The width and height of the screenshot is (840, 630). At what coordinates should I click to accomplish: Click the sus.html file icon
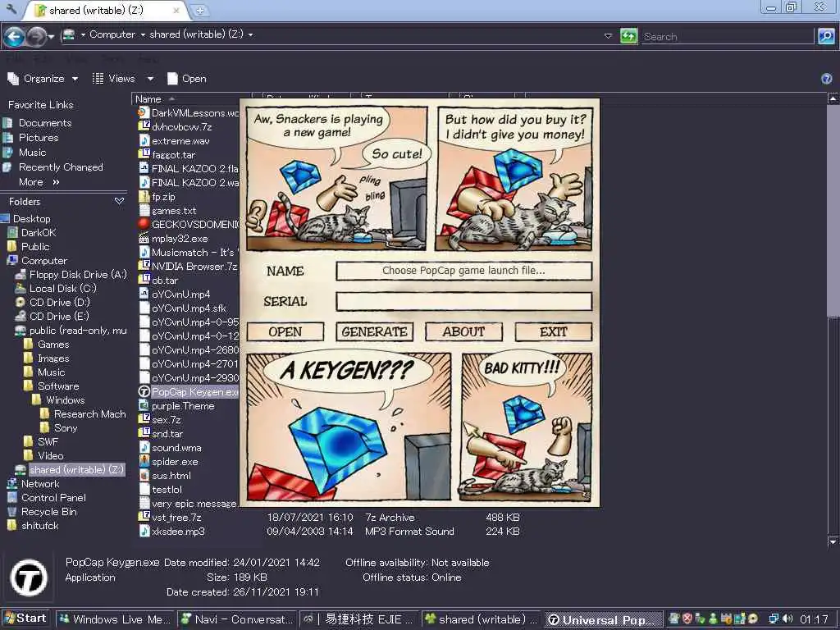144,475
